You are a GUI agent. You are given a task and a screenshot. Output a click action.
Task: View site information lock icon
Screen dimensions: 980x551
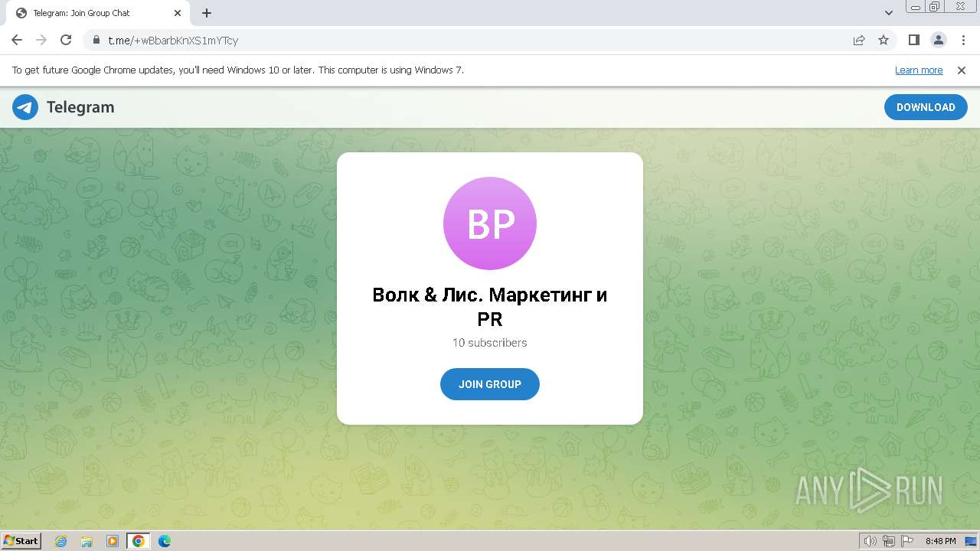pos(96,41)
